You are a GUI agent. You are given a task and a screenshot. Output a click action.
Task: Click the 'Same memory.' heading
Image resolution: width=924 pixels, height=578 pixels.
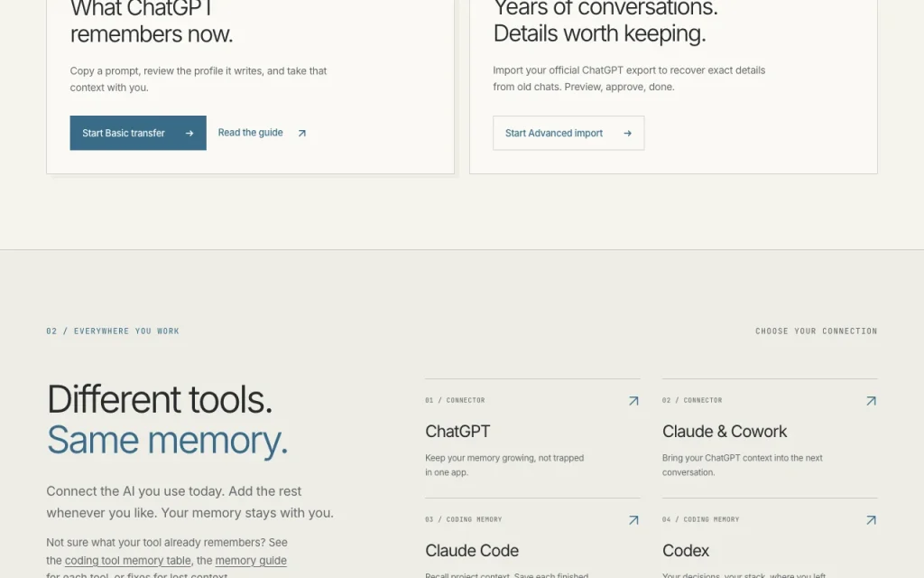167,441
